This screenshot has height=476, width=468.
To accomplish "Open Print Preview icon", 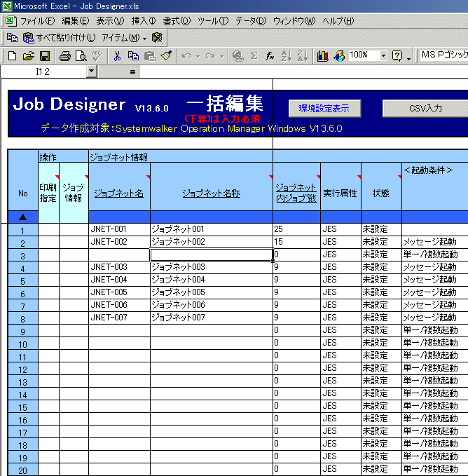I will coord(81,56).
